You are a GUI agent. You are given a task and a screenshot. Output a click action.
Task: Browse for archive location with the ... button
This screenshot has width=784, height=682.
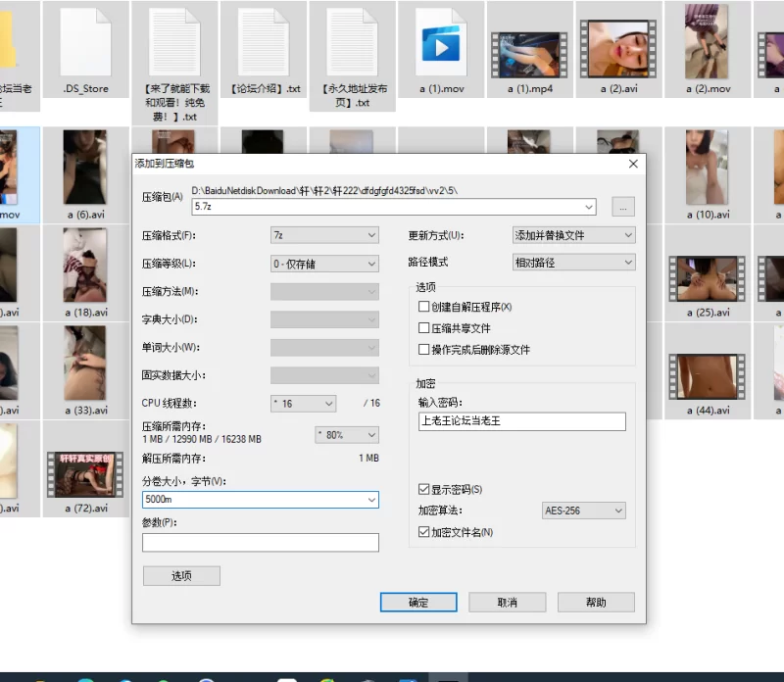click(623, 207)
